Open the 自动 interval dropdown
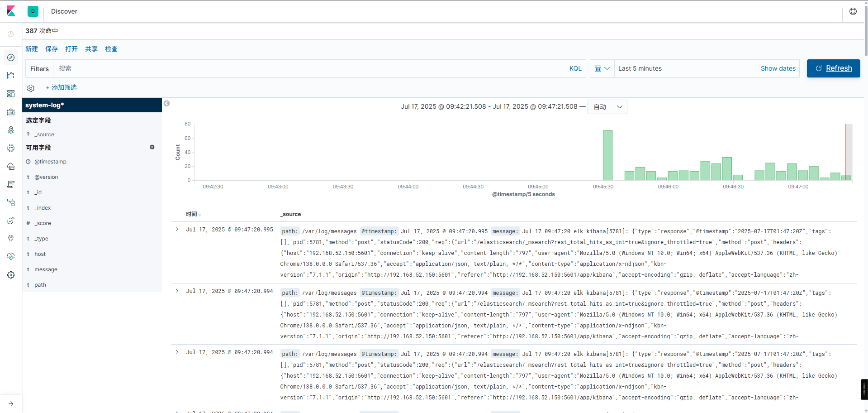The height and width of the screenshot is (413, 868). [x=607, y=106]
